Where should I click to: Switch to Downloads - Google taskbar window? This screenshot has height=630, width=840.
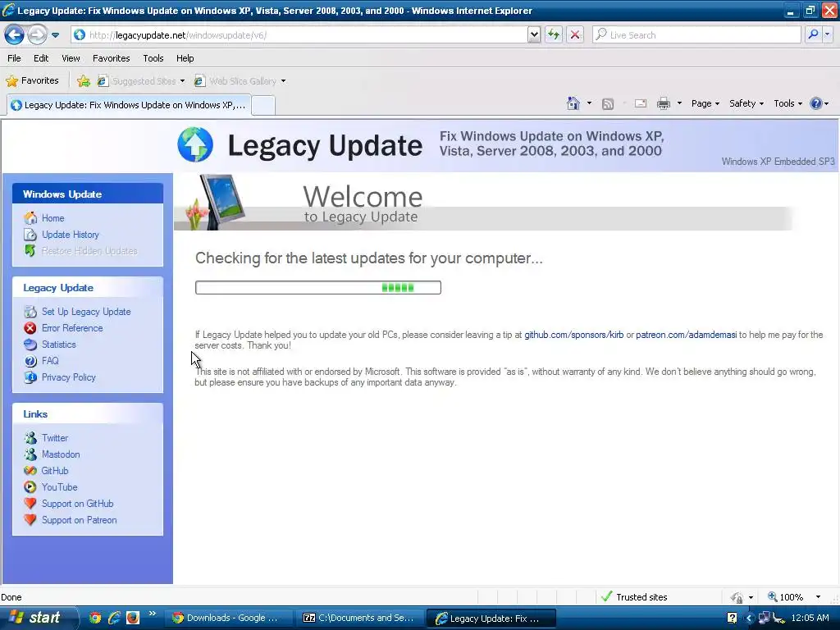click(228, 618)
